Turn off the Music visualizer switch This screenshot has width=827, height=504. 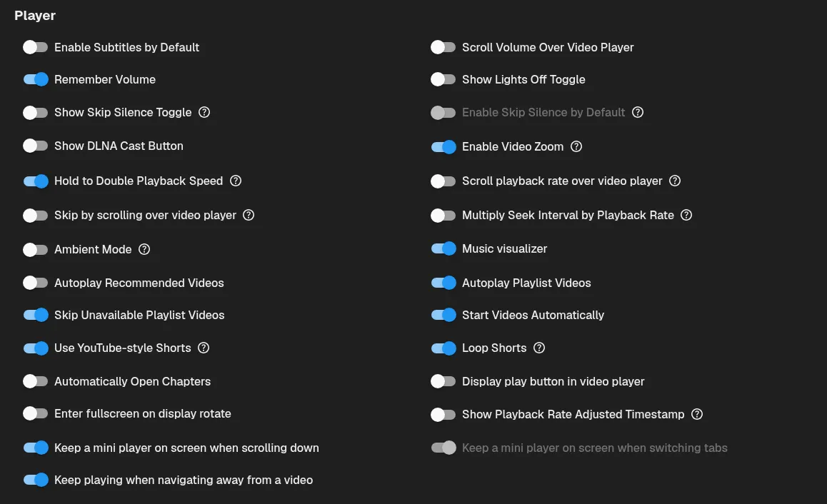[443, 249]
